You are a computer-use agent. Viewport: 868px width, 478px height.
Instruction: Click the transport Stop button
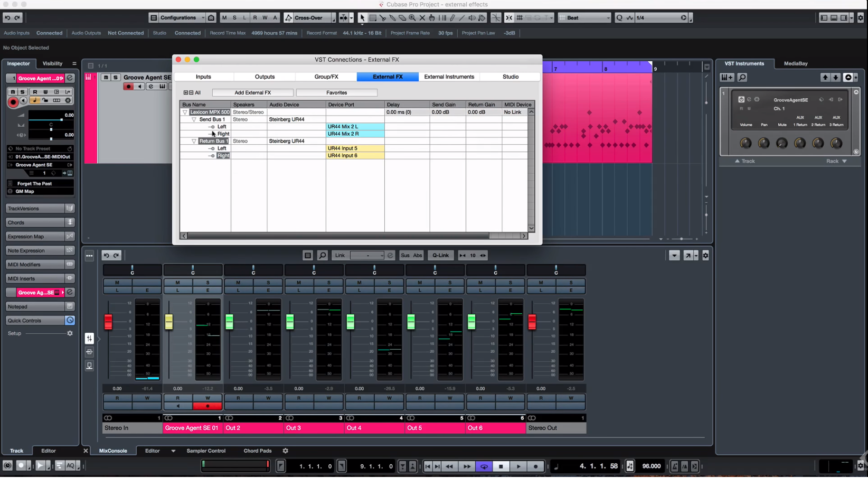pyautogui.click(x=501, y=467)
